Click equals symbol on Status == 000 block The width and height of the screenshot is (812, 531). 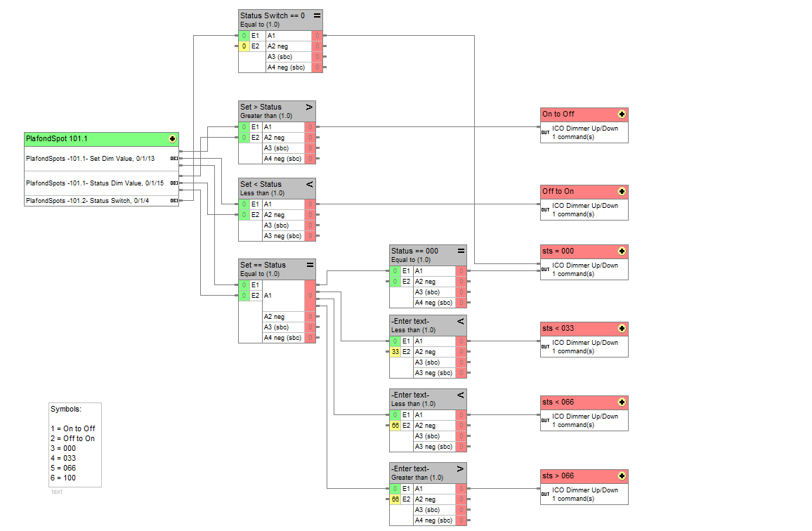(461, 251)
